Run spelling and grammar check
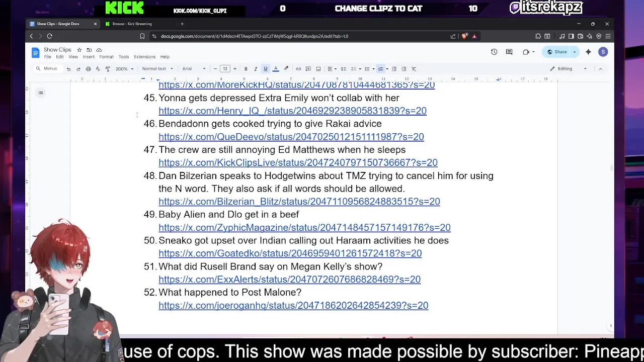 coord(98,69)
